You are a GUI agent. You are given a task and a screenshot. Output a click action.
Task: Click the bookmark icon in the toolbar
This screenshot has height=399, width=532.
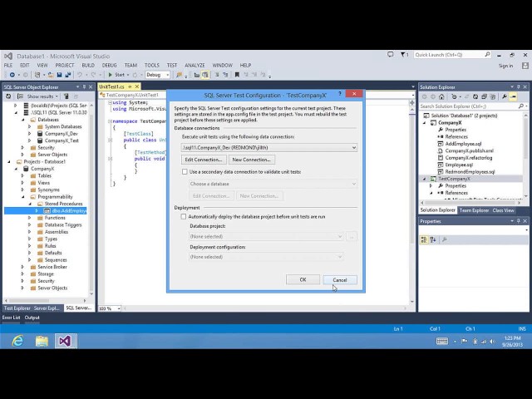click(237, 75)
